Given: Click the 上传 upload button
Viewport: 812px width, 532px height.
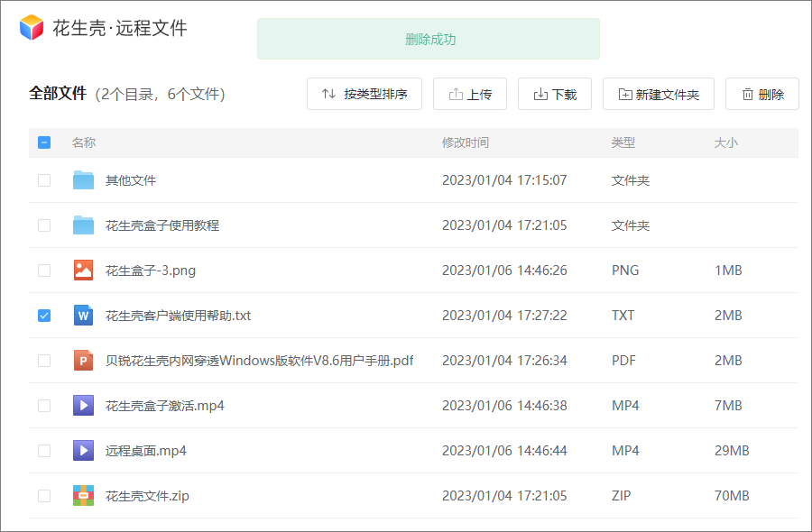Looking at the screenshot, I should (470, 94).
